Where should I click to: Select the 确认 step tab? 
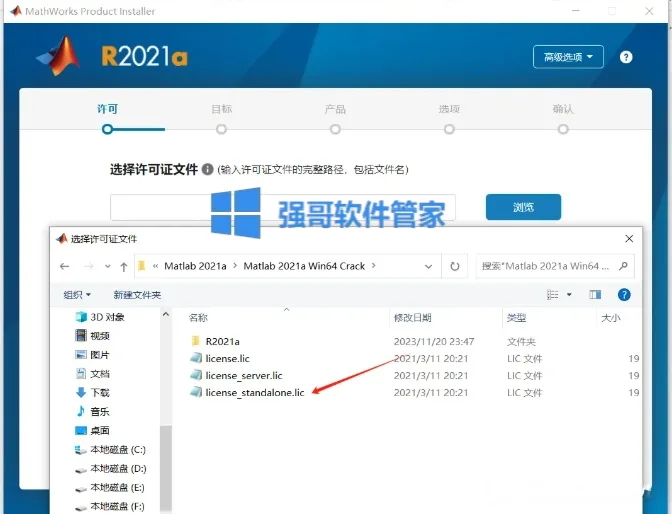tap(563, 109)
